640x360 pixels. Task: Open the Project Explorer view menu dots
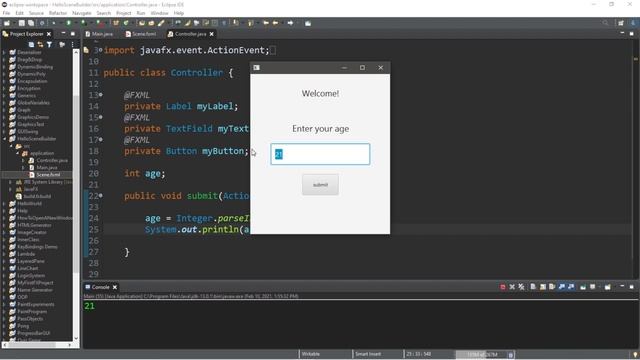73,44
